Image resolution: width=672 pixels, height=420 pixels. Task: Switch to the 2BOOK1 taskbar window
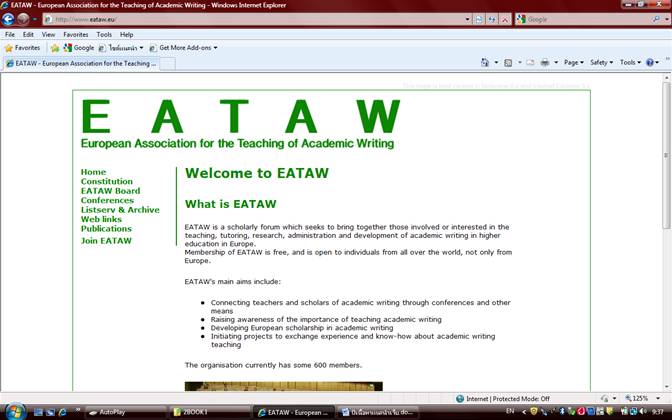[210, 412]
